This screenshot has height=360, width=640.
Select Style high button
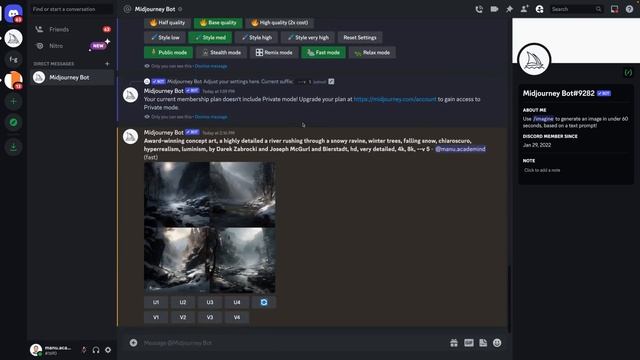(x=256, y=38)
